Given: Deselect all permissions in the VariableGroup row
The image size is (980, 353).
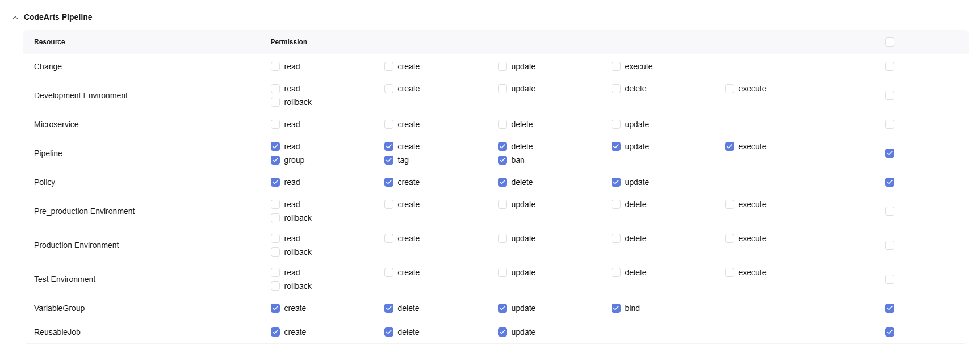Looking at the screenshot, I should tap(890, 308).
